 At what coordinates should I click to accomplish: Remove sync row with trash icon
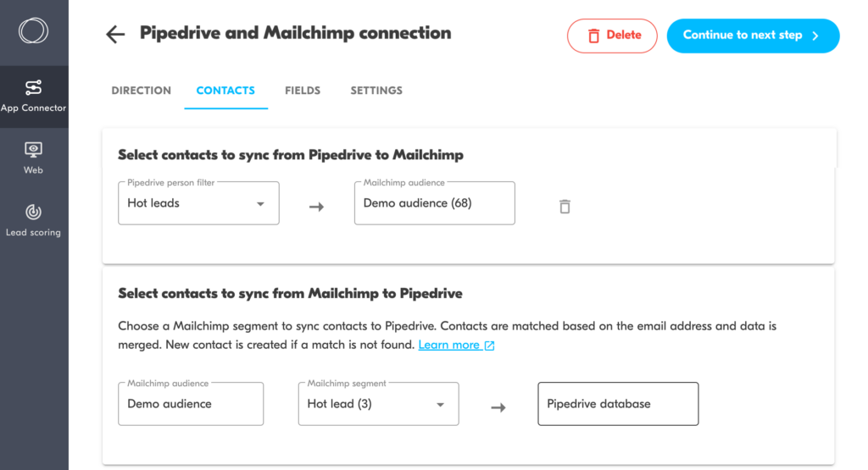point(565,206)
